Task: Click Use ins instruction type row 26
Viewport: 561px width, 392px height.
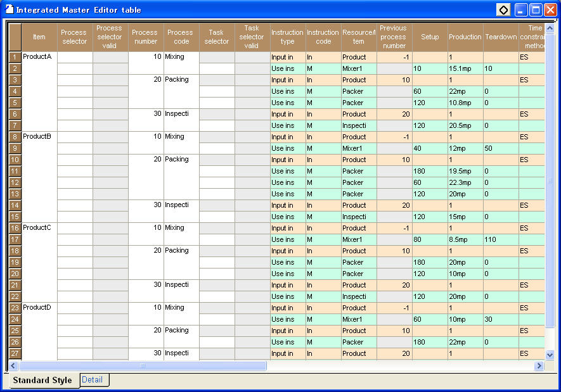Action: [288, 343]
